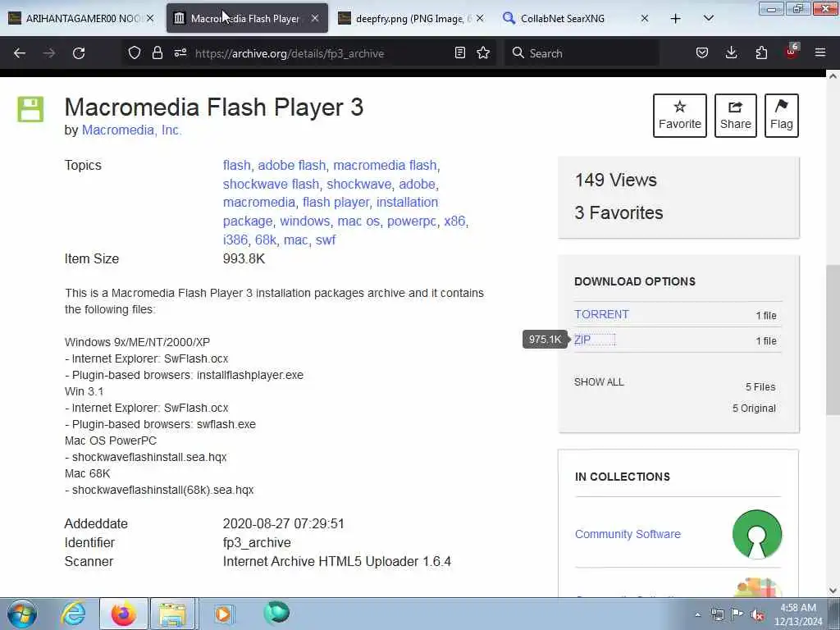Open Windows Explorer from the taskbar
The height and width of the screenshot is (630, 840).
click(172, 614)
